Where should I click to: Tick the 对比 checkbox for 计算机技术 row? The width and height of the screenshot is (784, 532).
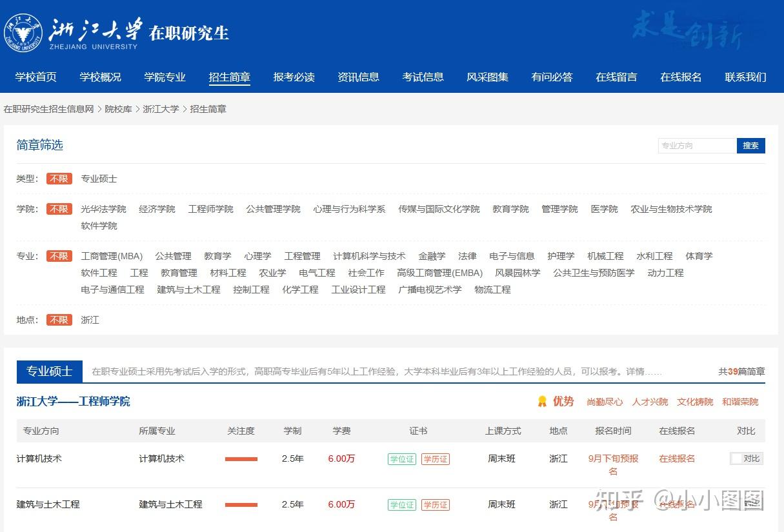[736, 458]
